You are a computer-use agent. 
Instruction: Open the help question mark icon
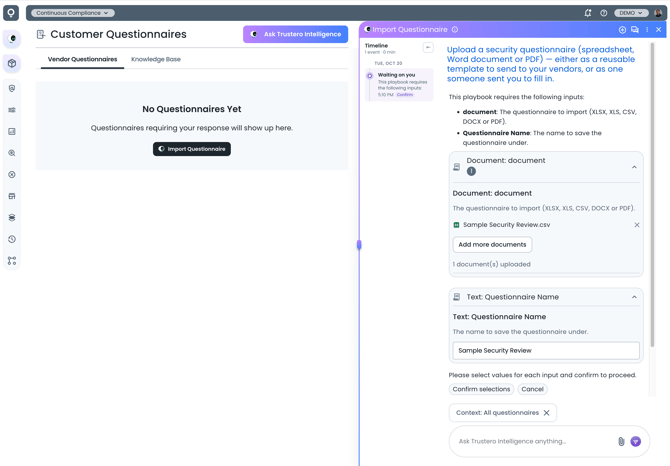coord(603,13)
